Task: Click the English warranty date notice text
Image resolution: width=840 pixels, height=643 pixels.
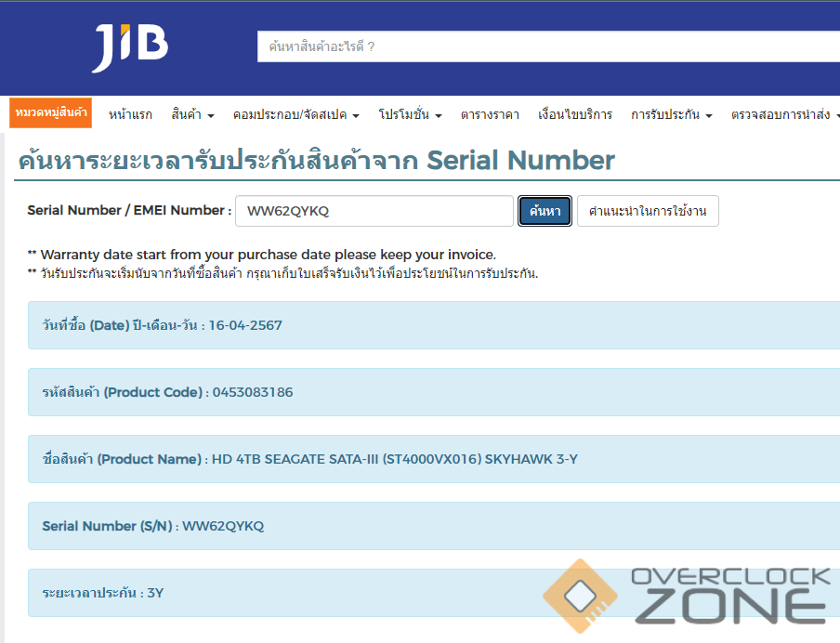Action: click(262, 255)
